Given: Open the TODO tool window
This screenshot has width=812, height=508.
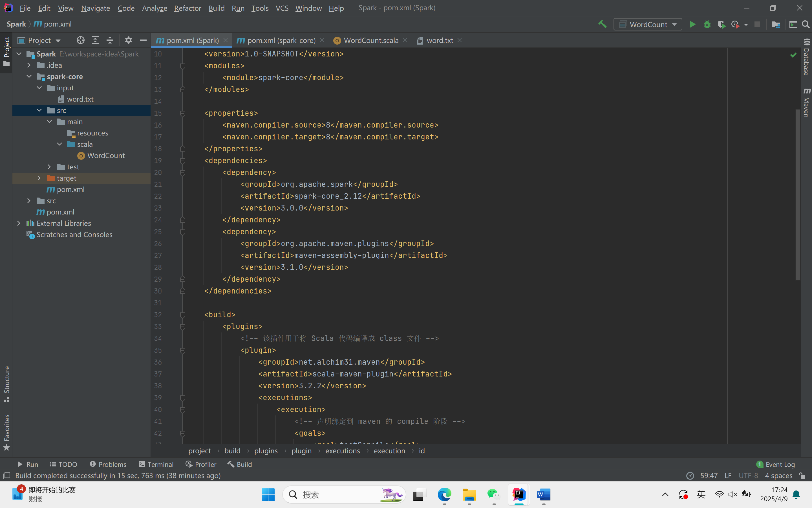Looking at the screenshot, I should (64, 464).
